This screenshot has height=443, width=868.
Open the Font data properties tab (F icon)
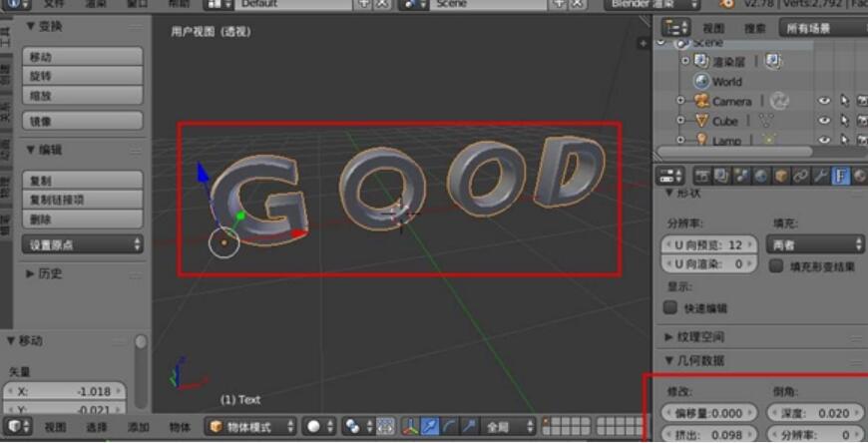(x=841, y=177)
